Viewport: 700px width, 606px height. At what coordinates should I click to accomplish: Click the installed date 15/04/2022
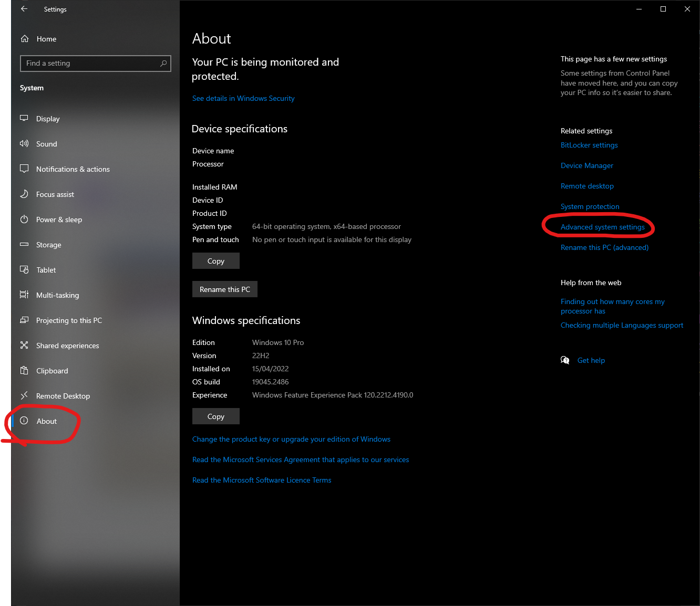(x=271, y=369)
